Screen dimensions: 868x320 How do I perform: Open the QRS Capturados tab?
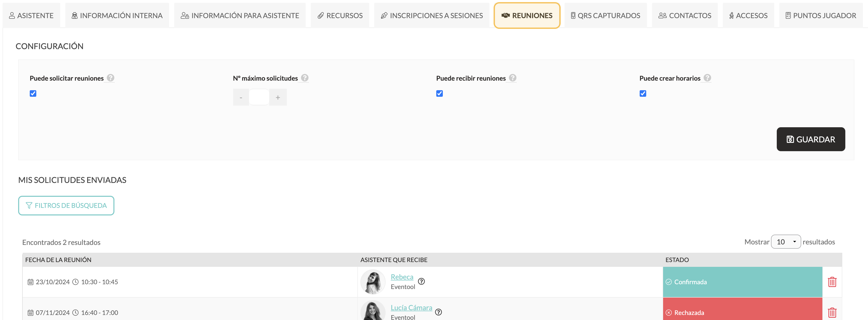[606, 15]
